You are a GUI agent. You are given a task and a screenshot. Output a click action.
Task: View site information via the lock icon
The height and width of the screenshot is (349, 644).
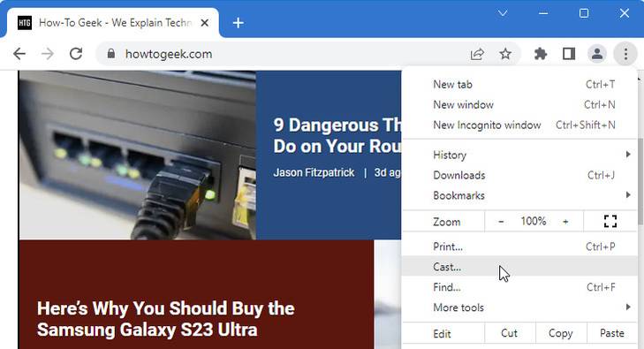[111, 54]
